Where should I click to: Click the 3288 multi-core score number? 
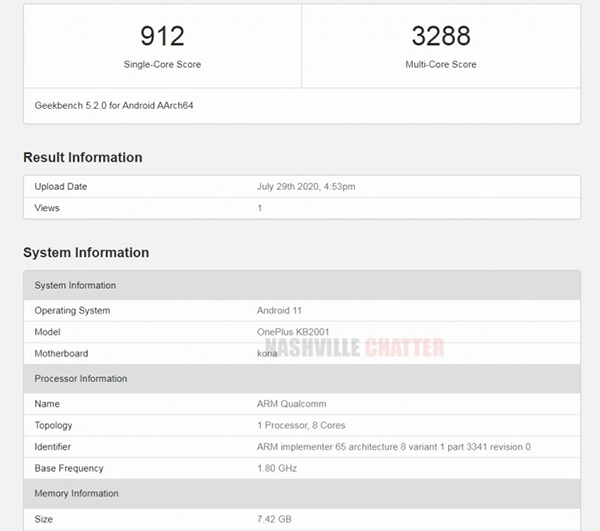tap(440, 37)
